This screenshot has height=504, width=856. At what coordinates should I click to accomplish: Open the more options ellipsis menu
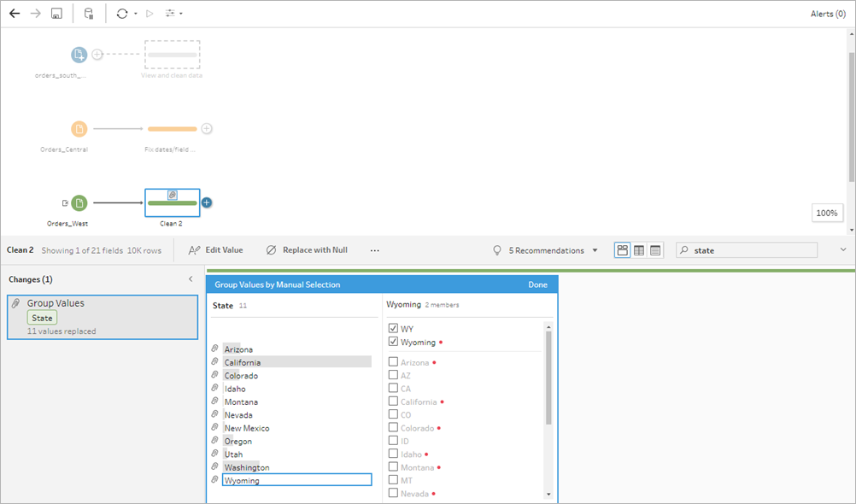click(374, 250)
